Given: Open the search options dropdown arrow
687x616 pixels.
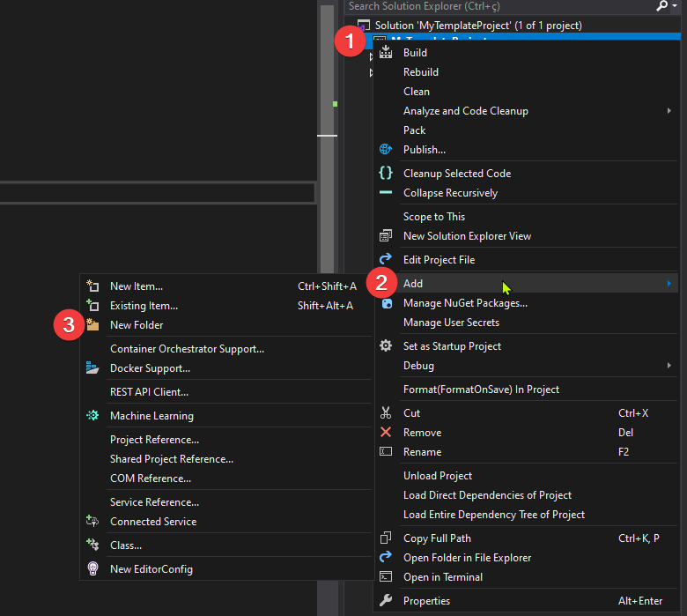Looking at the screenshot, I should click(x=675, y=5).
